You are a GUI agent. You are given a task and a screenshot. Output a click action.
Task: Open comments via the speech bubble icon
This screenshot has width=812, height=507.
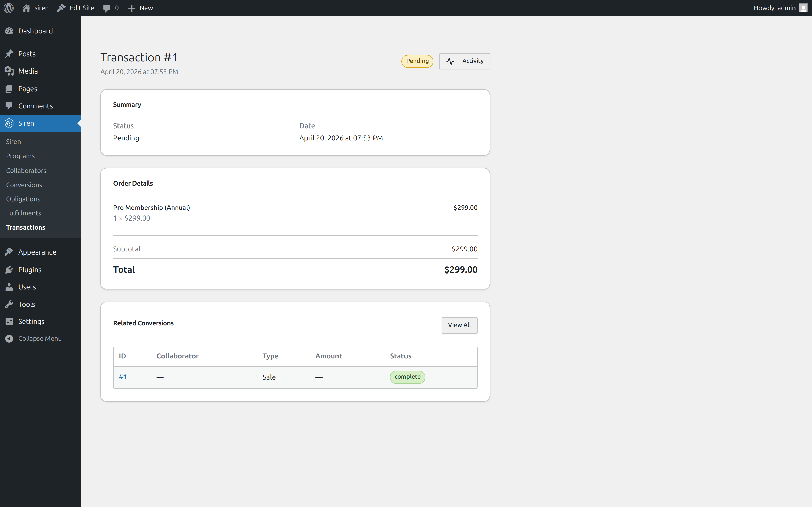click(x=107, y=8)
